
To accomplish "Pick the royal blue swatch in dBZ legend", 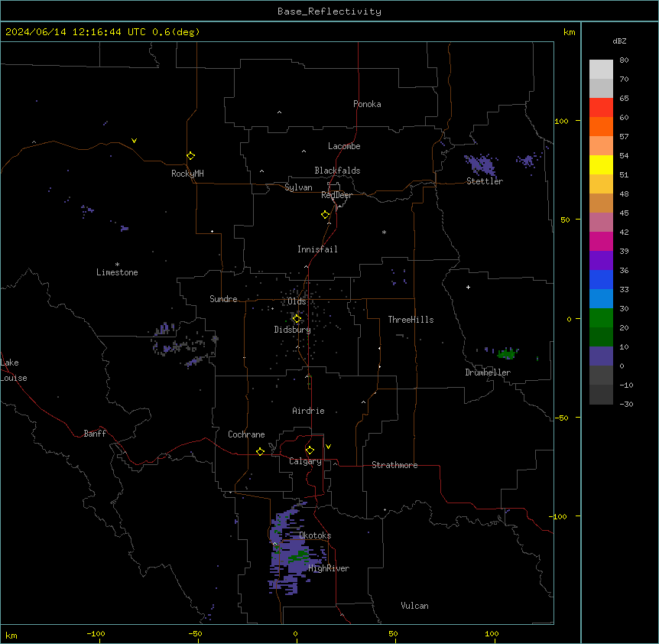I will tap(601, 279).
